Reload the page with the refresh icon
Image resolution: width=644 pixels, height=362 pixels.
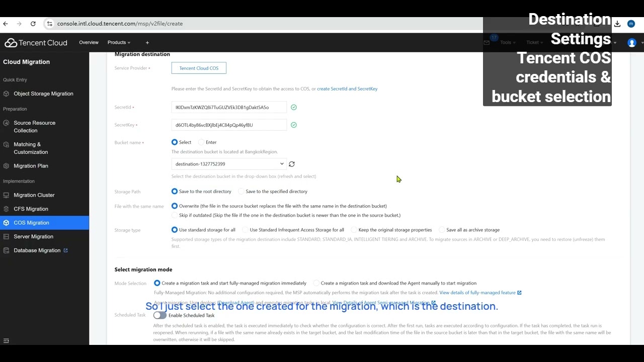pos(33,24)
